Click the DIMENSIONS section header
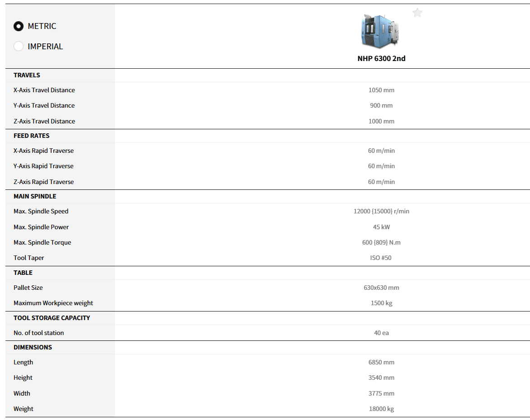This screenshot has height=420, width=530. [x=33, y=347]
